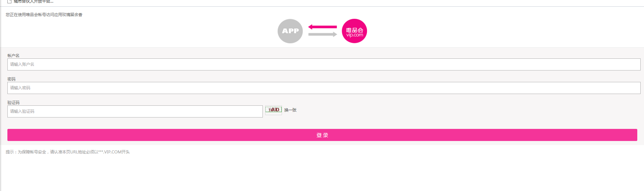
Task: Focus the 请输入验证码 captcha field
Action: pos(135,111)
